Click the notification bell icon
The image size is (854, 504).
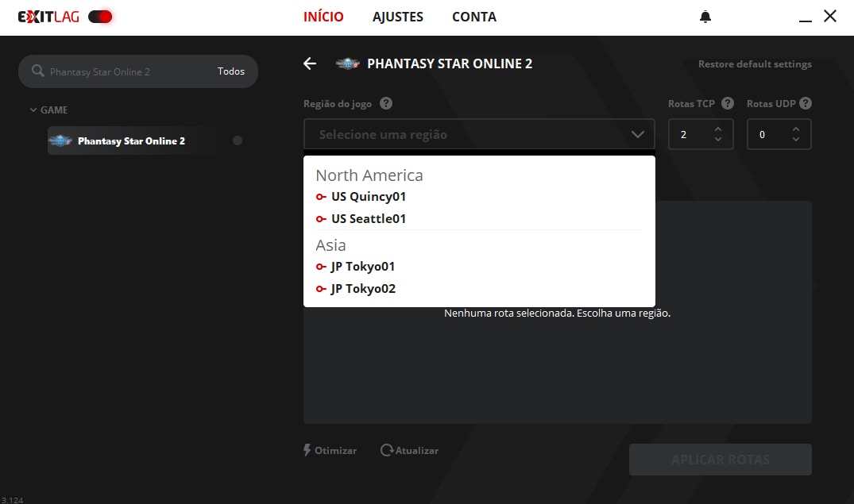click(705, 17)
